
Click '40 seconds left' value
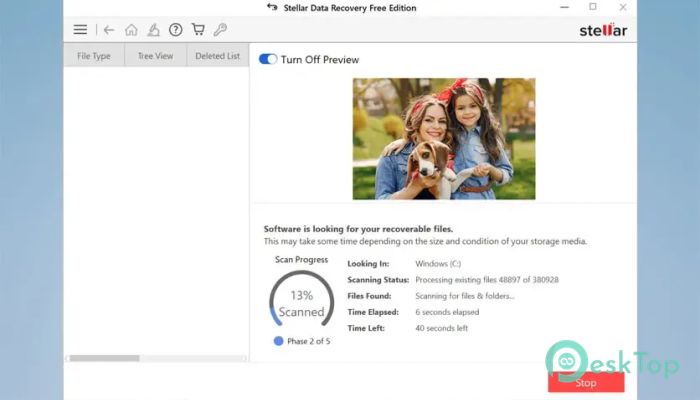pyautogui.click(x=442, y=328)
